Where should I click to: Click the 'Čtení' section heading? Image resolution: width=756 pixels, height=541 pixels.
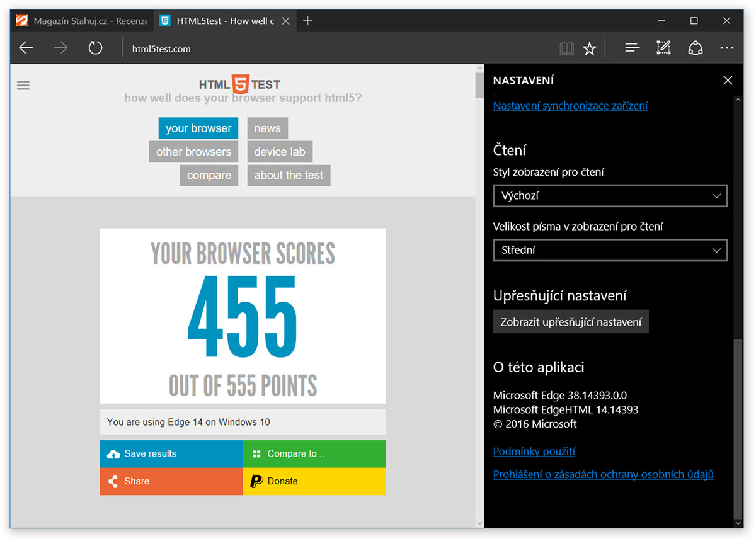(510, 150)
